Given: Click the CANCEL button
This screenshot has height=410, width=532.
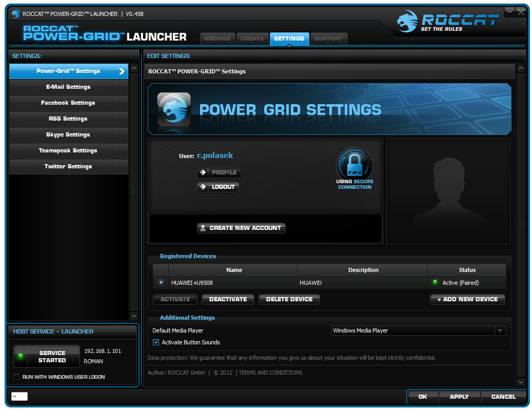Looking at the screenshot, I should coord(503,397).
